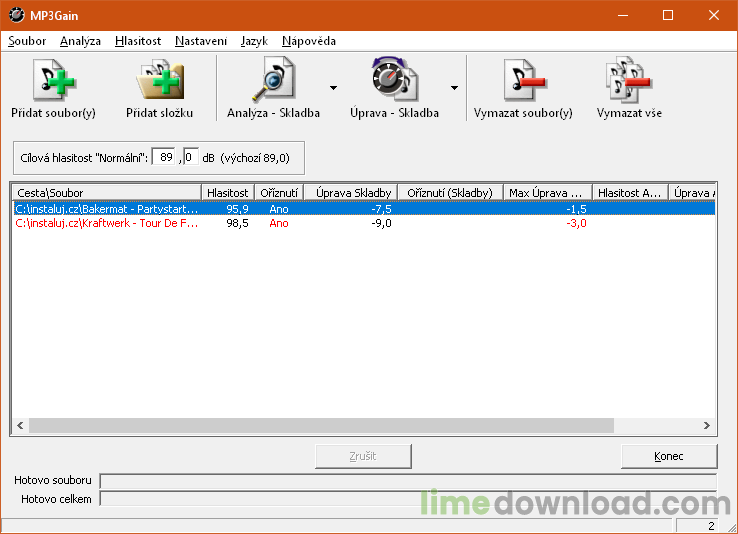Sort list by Hlasitost column header
Screen dimensions: 738x534
click(x=227, y=192)
